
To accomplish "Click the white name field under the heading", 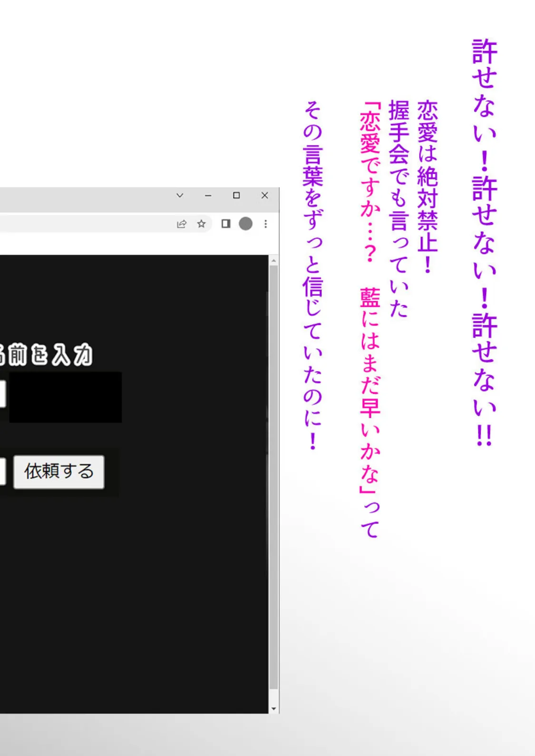I will (2, 394).
